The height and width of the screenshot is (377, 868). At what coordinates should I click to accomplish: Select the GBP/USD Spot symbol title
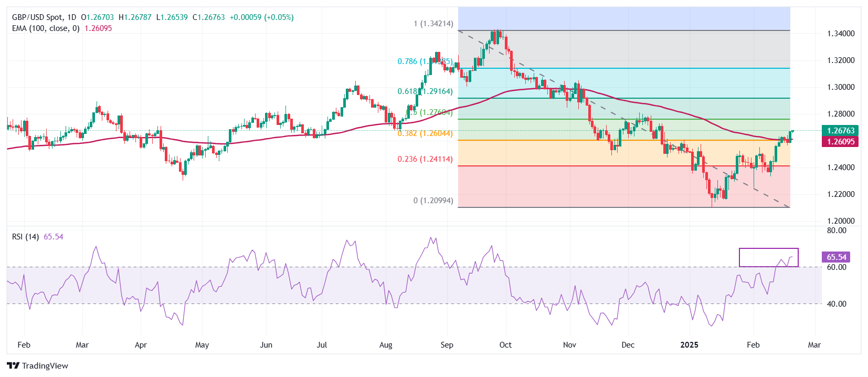point(37,17)
